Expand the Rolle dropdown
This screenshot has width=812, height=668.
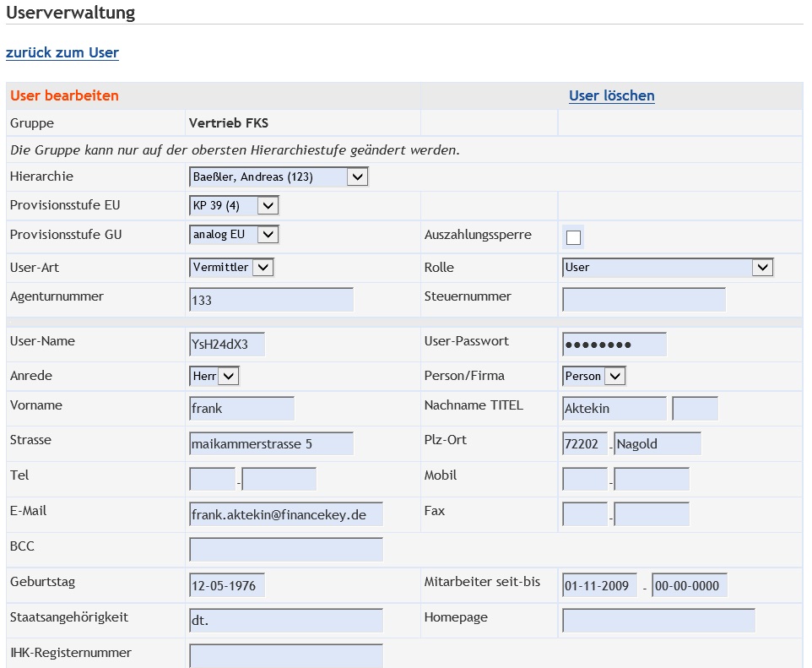(668, 267)
